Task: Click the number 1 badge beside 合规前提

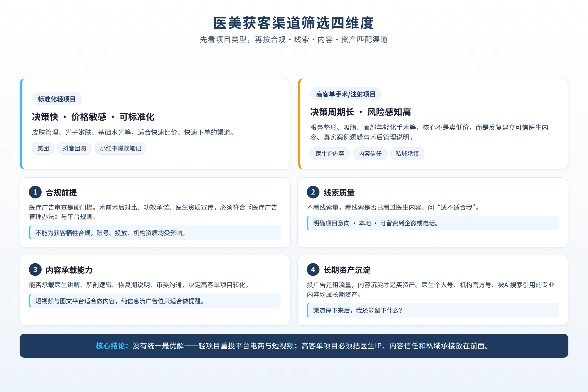Action: coord(35,192)
